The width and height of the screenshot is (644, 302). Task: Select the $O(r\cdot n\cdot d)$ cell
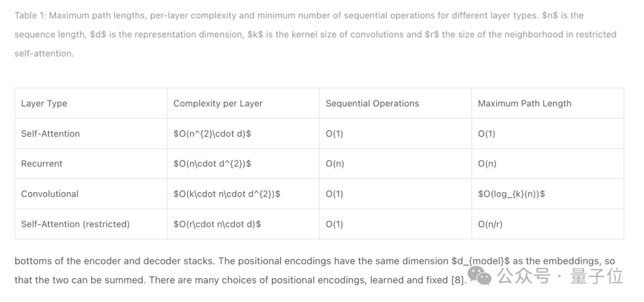(x=243, y=224)
